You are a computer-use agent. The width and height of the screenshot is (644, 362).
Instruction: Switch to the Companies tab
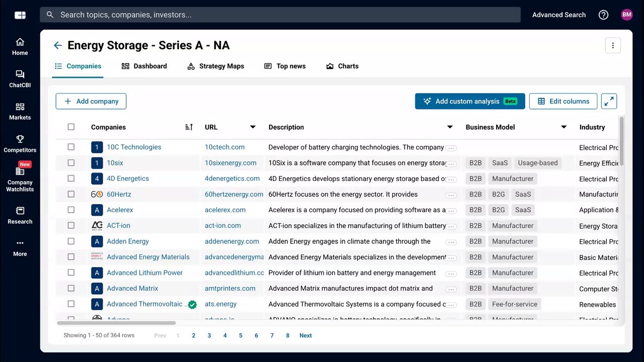[x=77, y=66]
